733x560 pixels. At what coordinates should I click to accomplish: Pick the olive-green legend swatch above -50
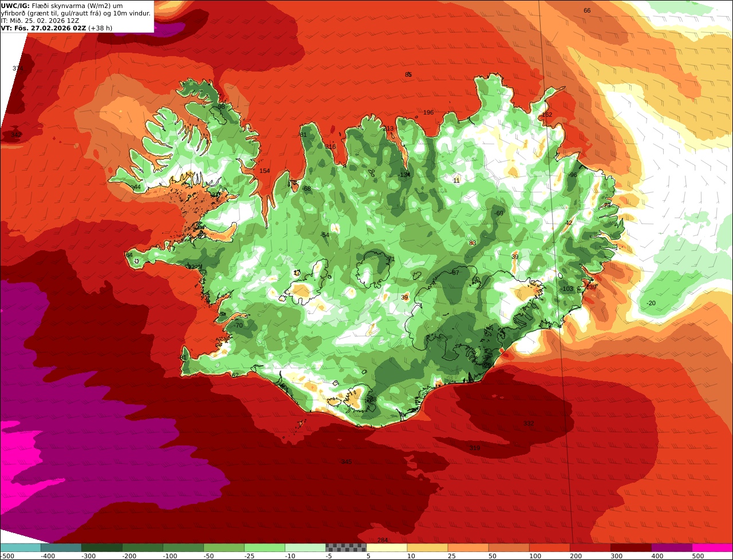point(224,547)
